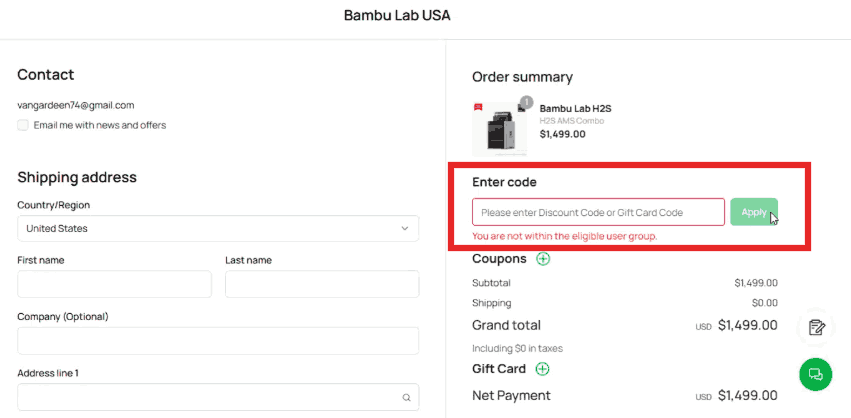Select the Bambu Lab H2S product name
851x418 pixels.
click(x=574, y=108)
